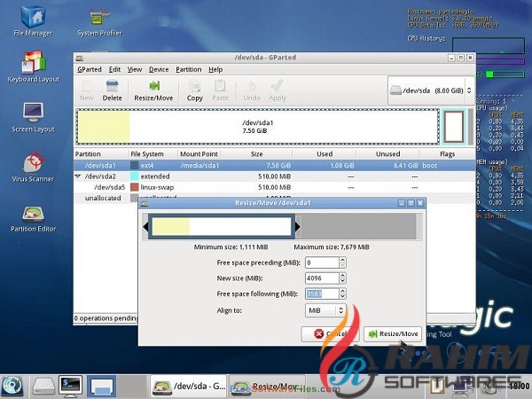Adjust Free space preceding spinner arrows
Image resolution: width=532 pixels, height=399 pixels.
342,262
